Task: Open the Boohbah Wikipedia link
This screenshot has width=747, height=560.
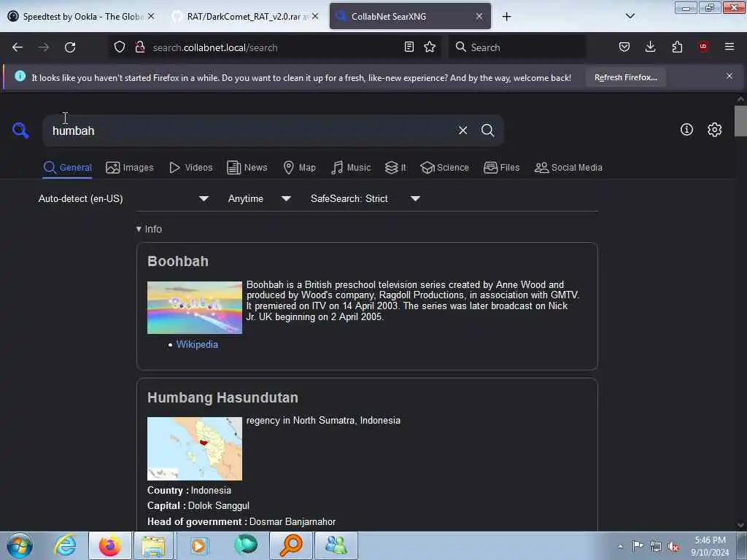Action: click(197, 344)
